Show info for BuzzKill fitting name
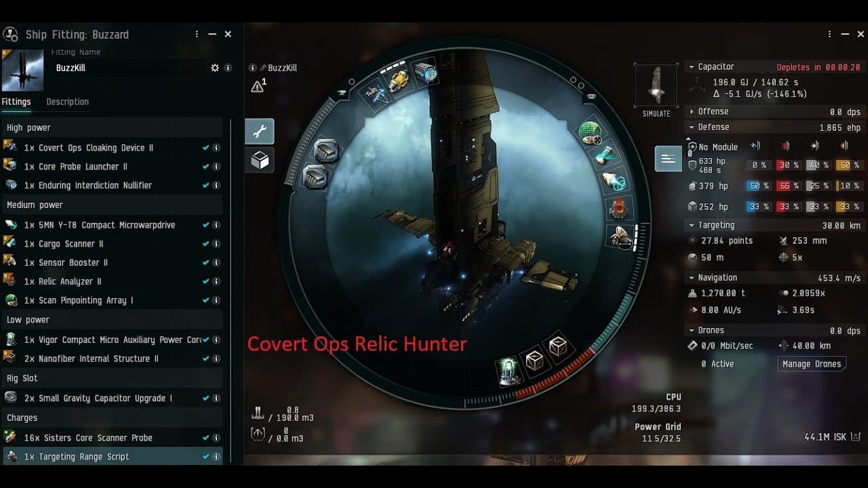The width and height of the screenshot is (868, 488). pyautogui.click(x=228, y=68)
